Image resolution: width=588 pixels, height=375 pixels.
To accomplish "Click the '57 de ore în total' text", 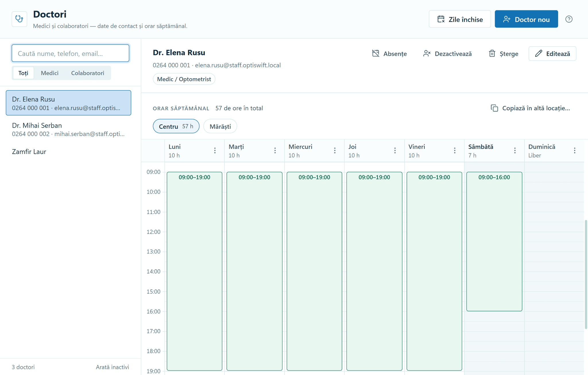I will (239, 108).
